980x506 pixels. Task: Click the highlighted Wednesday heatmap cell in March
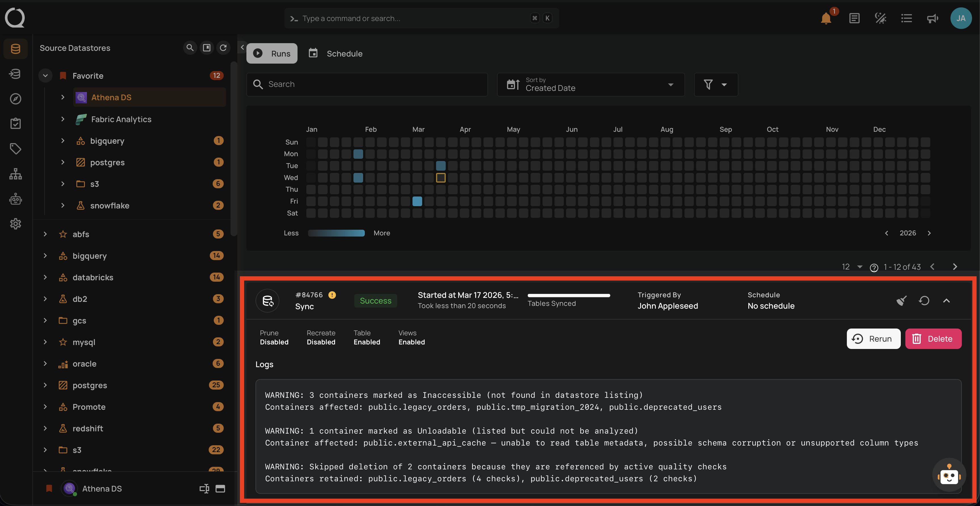pos(441,178)
